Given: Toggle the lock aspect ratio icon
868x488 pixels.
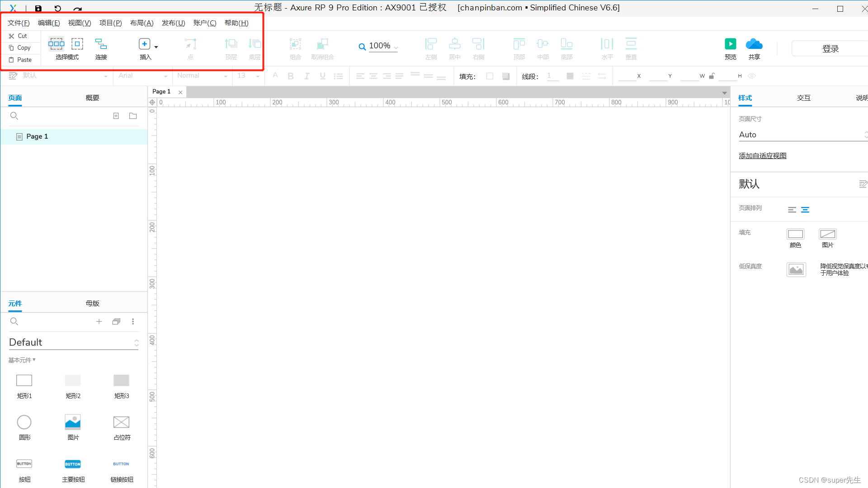Looking at the screenshot, I should tap(712, 76).
